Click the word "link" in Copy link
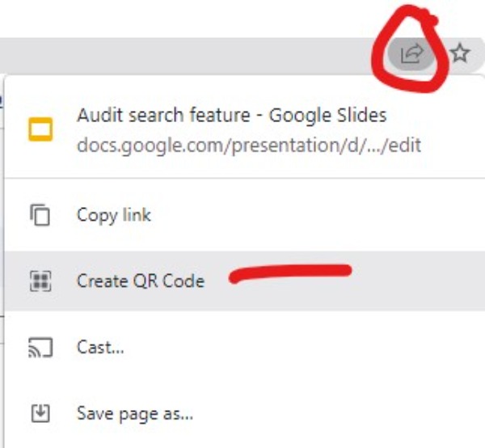The height and width of the screenshot is (448, 485). [x=137, y=215]
